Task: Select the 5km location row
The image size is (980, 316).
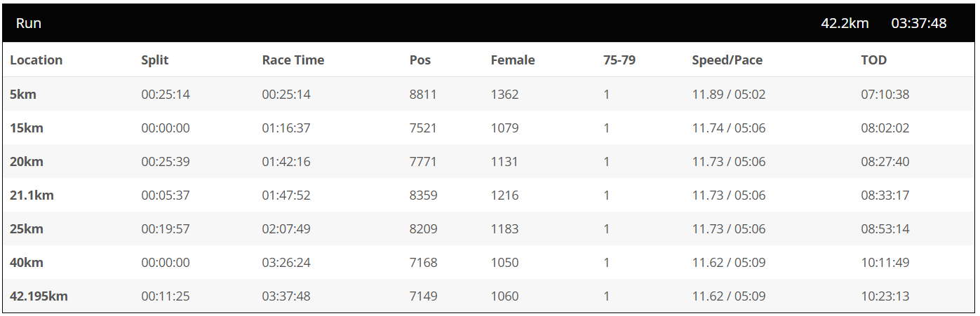Action: click(23, 94)
